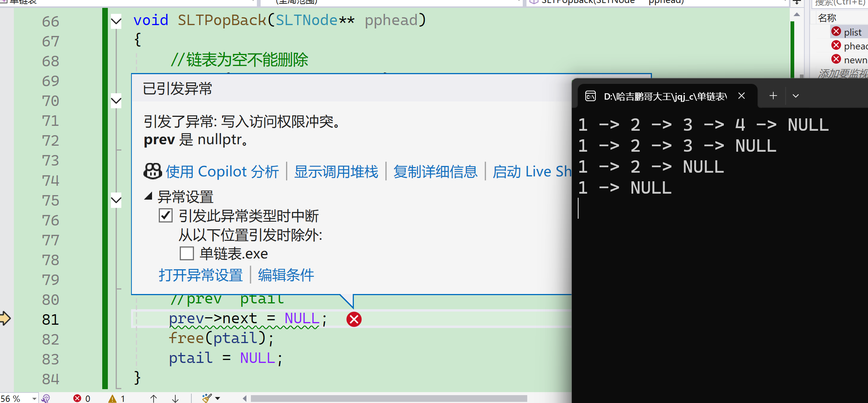Go to the previous issue with the up arrow

(154, 399)
